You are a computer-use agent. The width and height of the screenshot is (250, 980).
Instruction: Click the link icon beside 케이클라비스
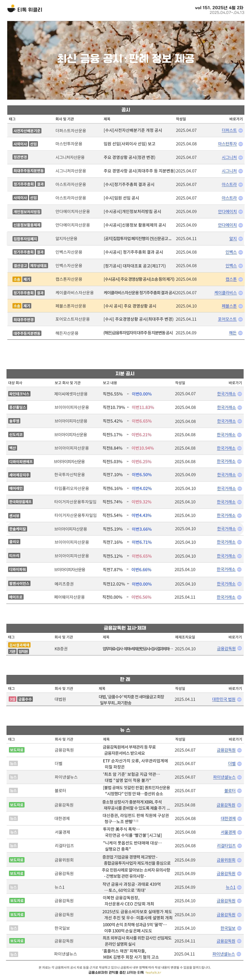click(x=240, y=293)
